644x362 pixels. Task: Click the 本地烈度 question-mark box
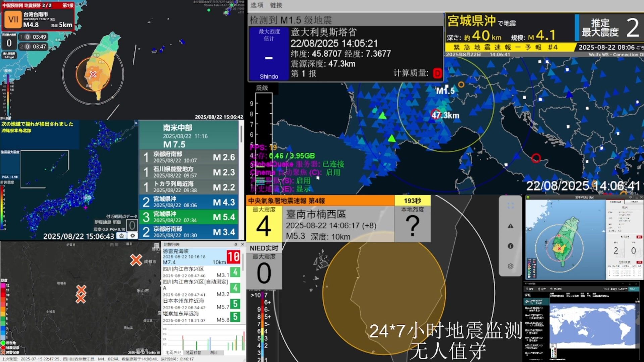413,224
